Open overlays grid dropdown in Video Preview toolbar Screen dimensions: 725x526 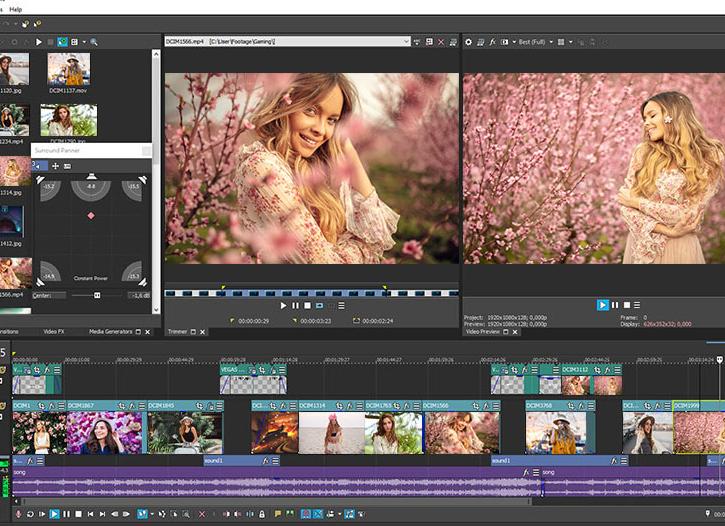pos(571,42)
